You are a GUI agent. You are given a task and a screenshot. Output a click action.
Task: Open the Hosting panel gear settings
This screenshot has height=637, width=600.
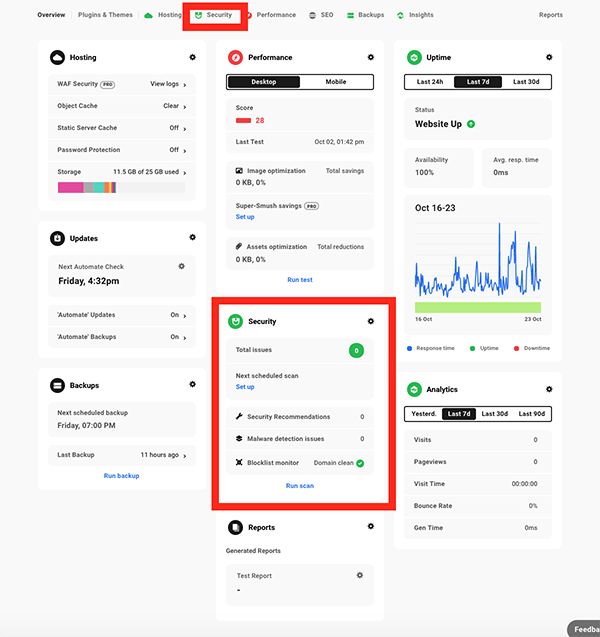click(193, 58)
